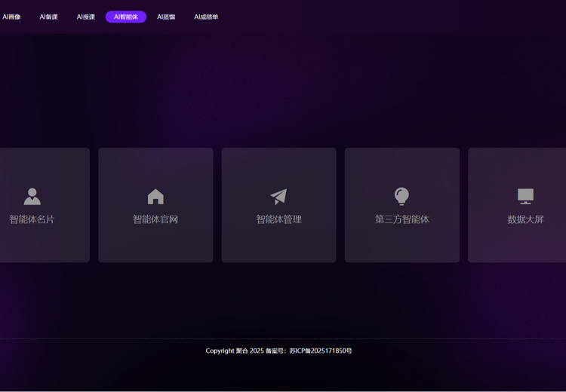Open the AI画像 tab

coord(11,17)
